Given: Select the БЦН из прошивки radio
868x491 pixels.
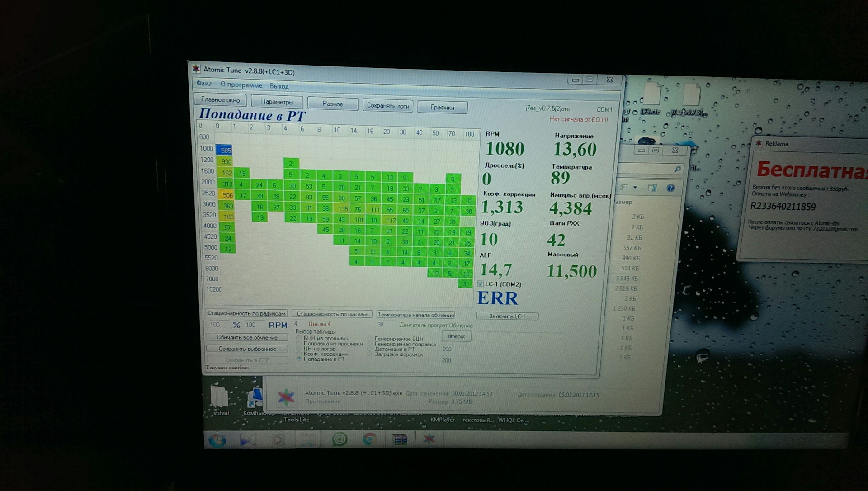Looking at the screenshot, I should pyautogui.click(x=299, y=338).
